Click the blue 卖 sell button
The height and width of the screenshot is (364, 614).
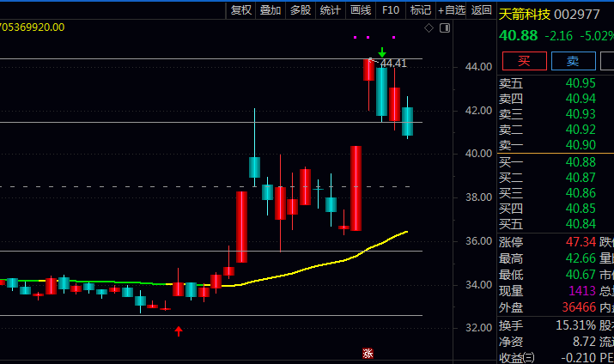click(x=574, y=61)
